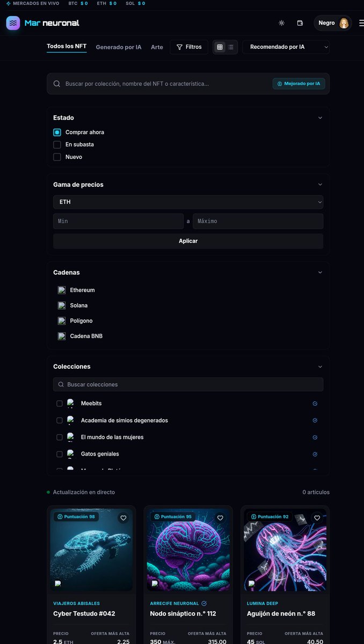Screen dimensions: 364x644
Task: Toggle light theme with sun icon
Action: point(281,23)
